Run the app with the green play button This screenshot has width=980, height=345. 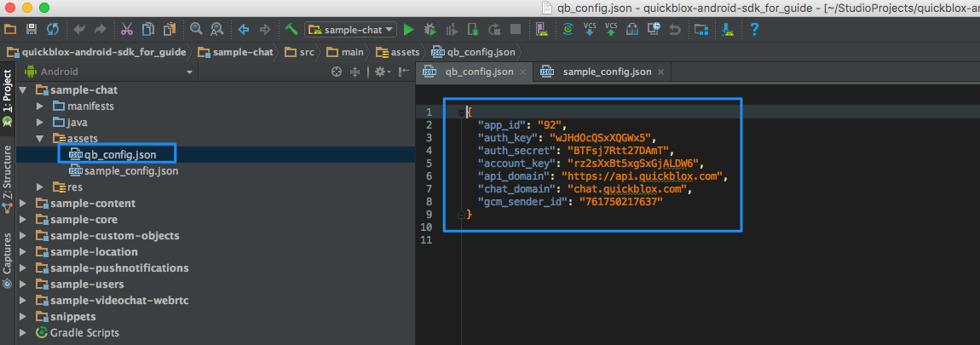tap(409, 29)
